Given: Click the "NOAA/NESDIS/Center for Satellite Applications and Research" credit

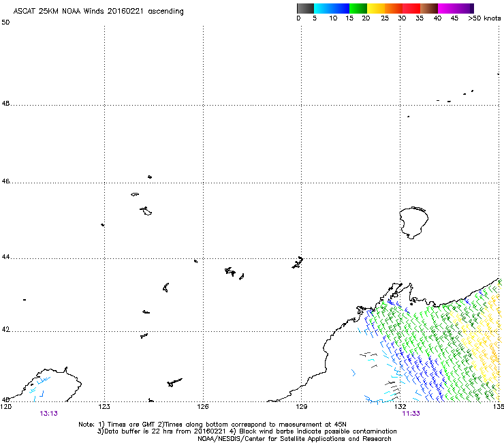Looking at the screenshot, I should pyautogui.click(x=294, y=439).
